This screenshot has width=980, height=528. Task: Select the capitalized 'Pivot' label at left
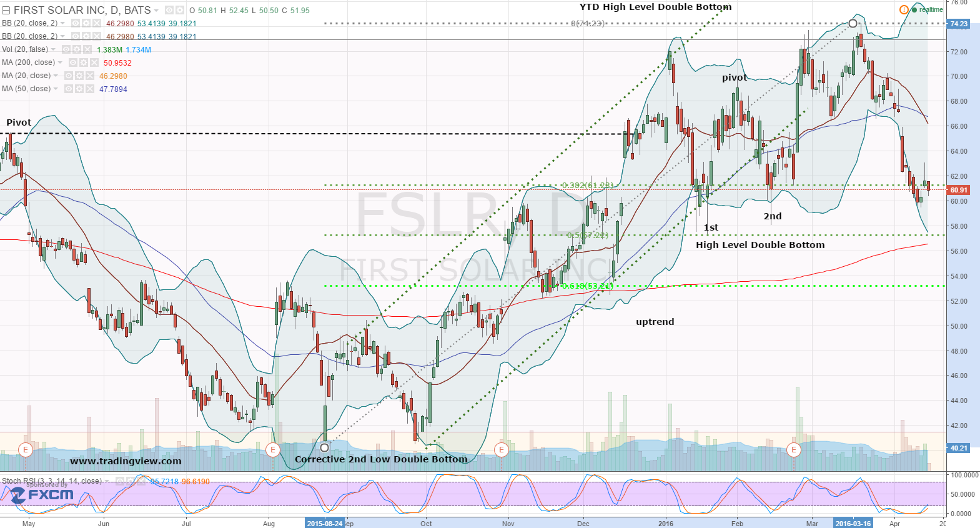coord(19,122)
